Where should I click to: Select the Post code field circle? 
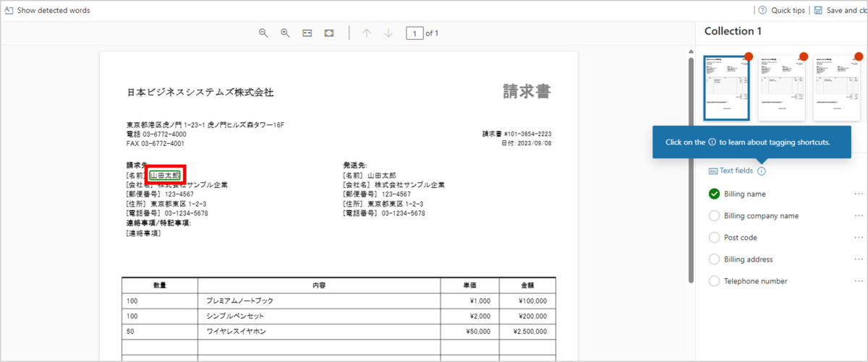[715, 238]
